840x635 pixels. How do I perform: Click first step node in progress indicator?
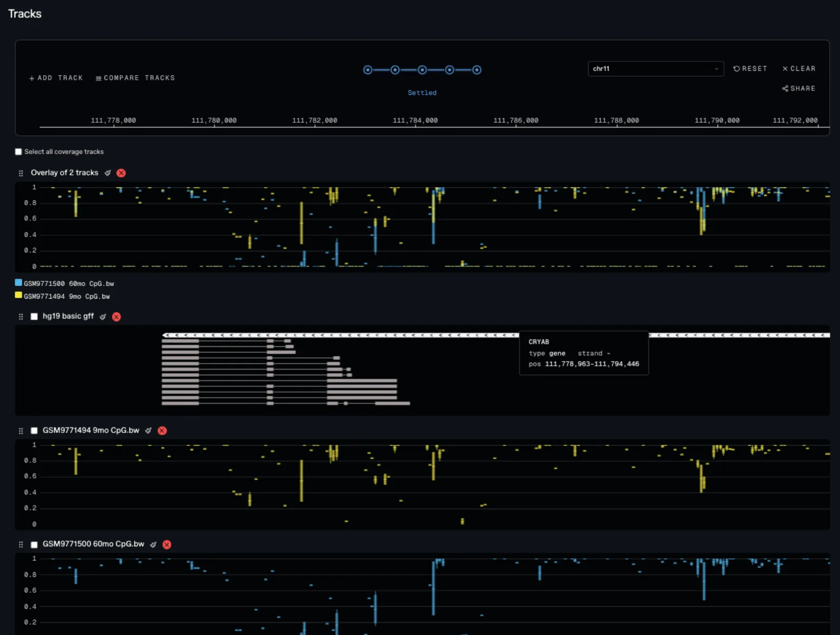pos(368,70)
